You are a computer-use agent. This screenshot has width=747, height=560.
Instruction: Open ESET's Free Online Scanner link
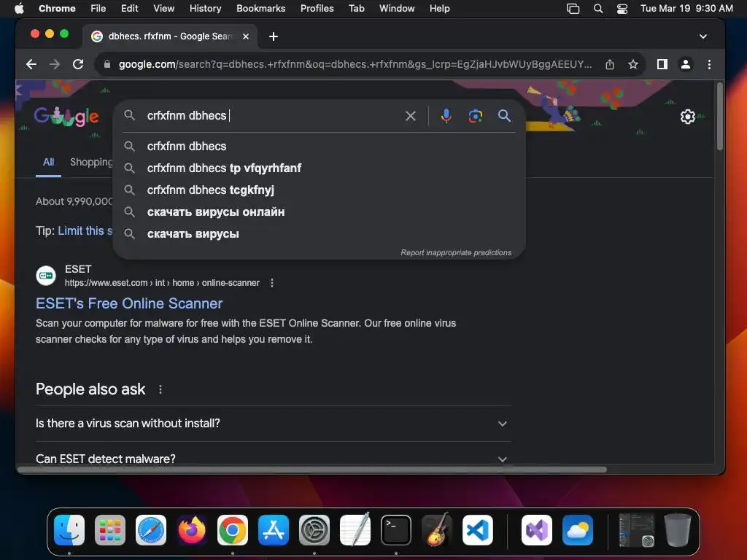pos(129,303)
